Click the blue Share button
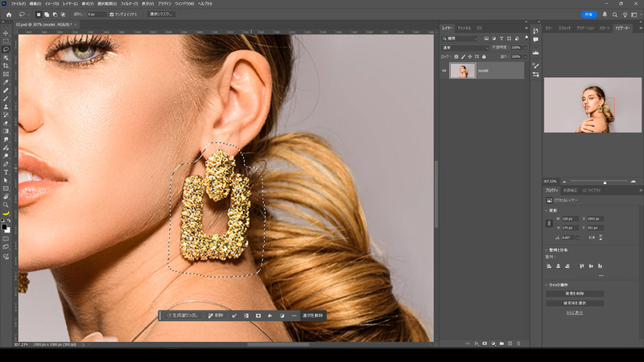The image size is (644, 362). [589, 14]
